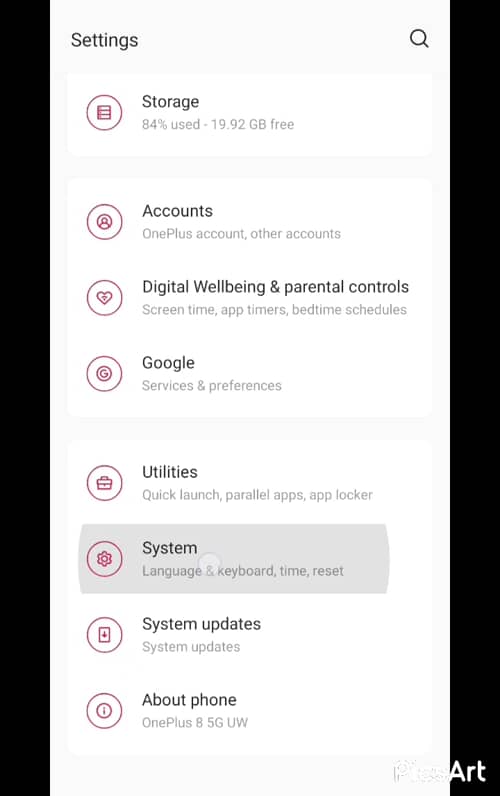
Task: Open About phone title text
Action: tap(189, 700)
